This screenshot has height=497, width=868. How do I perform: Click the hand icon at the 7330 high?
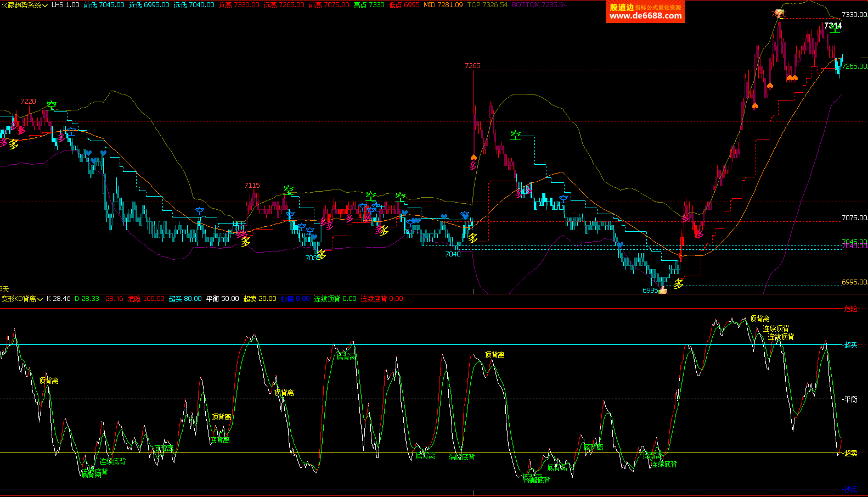tap(780, 14)
